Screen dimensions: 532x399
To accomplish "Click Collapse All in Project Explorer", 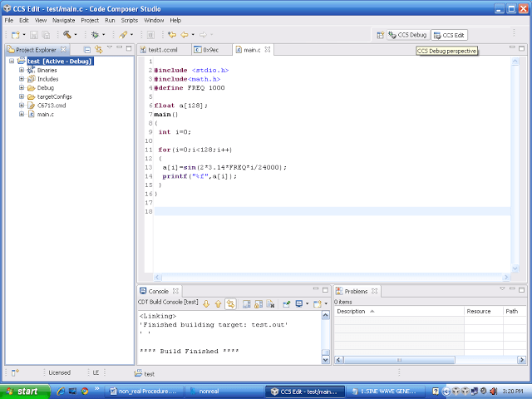I will (87, 50).
